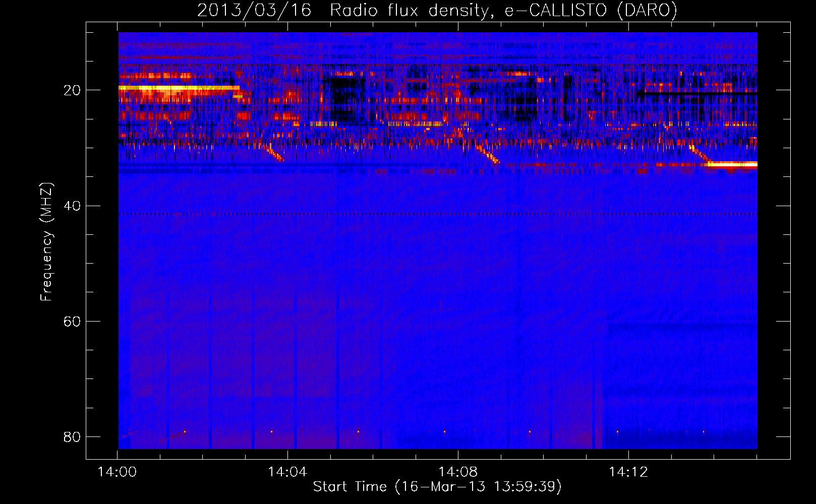The image size is (816, 504).
Task: Select the 14:00 time tick label
Action: tap(118, 472)
